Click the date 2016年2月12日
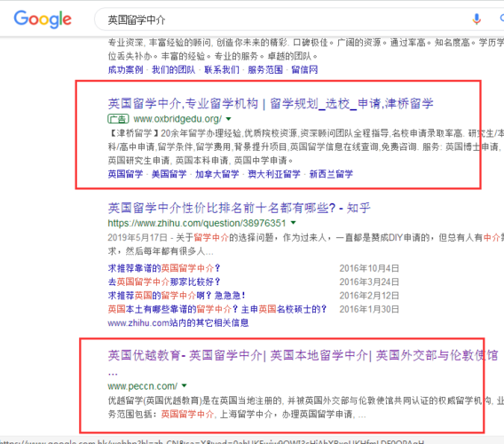The image size is (504, 444). pos(369,296)
